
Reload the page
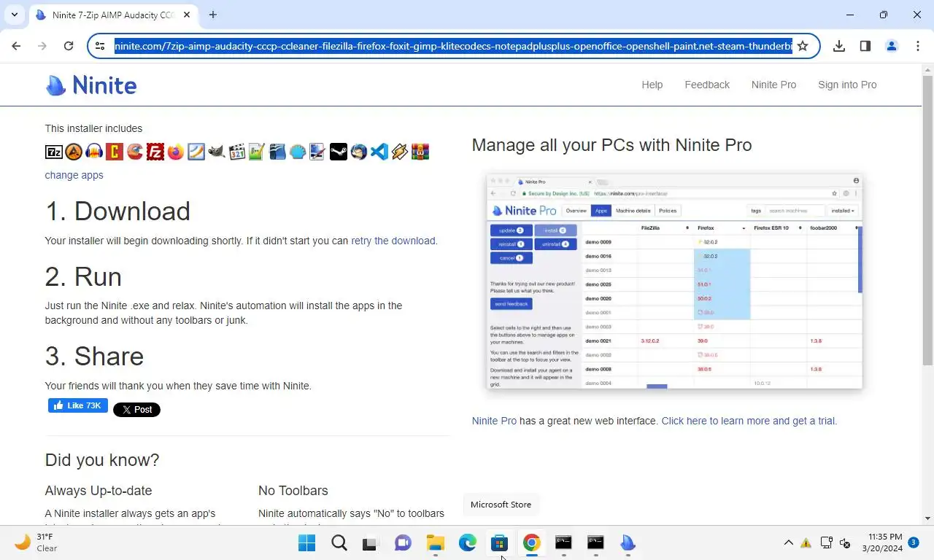click(69, 46)
